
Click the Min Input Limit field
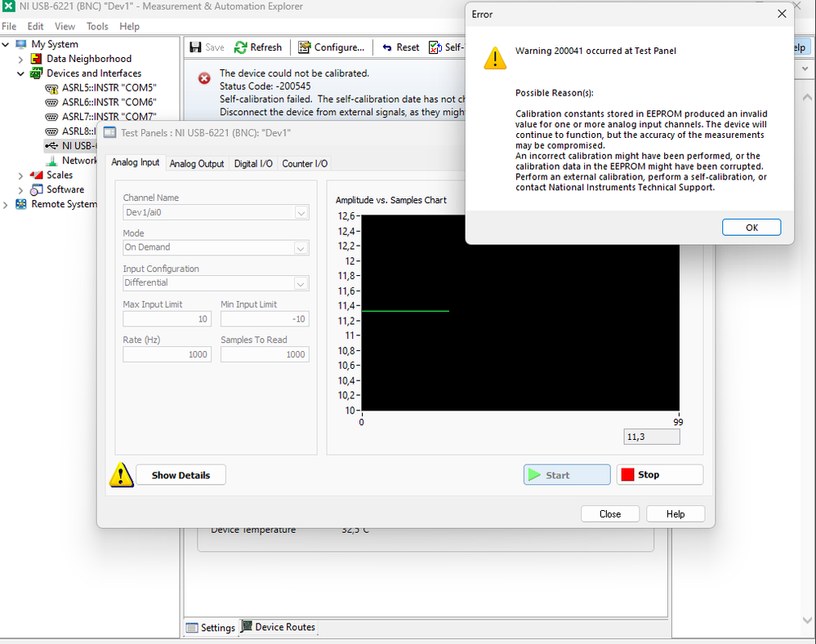(x=265, y=319)
